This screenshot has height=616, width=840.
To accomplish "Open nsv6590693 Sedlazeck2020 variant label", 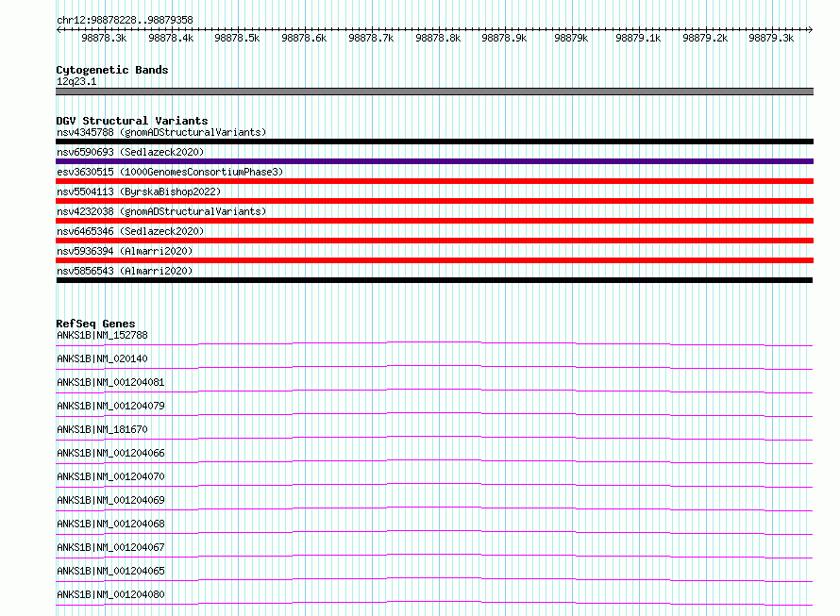I will click(130, 152).
